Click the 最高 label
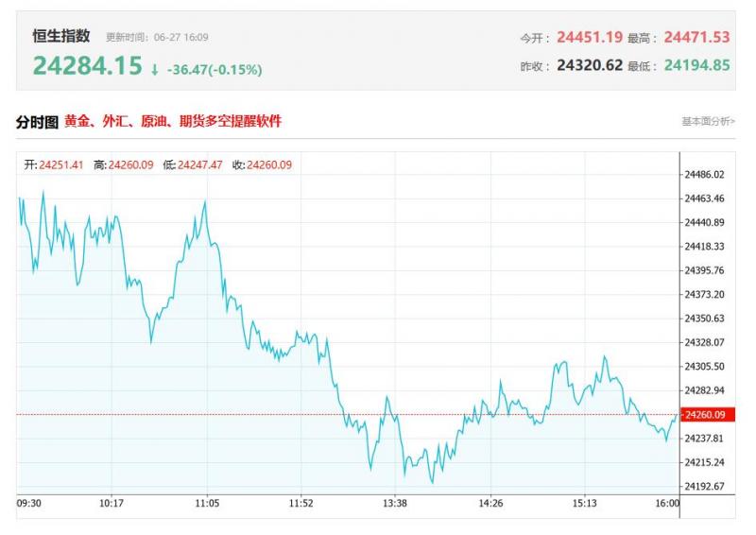Viewport: 756px width, 535px height. [x=643, y=38]
